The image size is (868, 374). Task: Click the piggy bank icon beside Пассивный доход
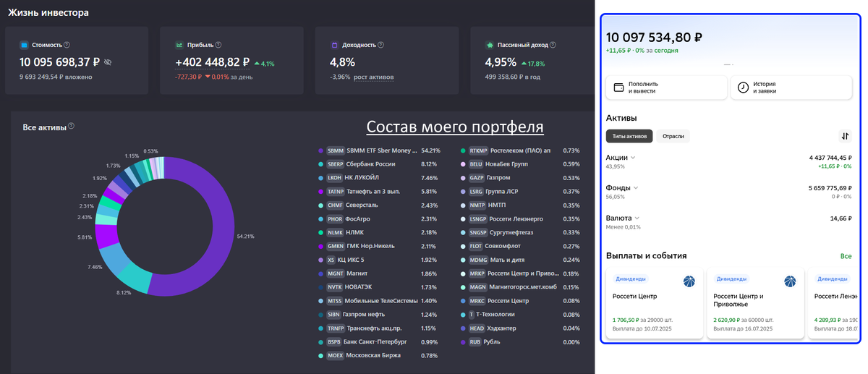[x=490, y=45]
